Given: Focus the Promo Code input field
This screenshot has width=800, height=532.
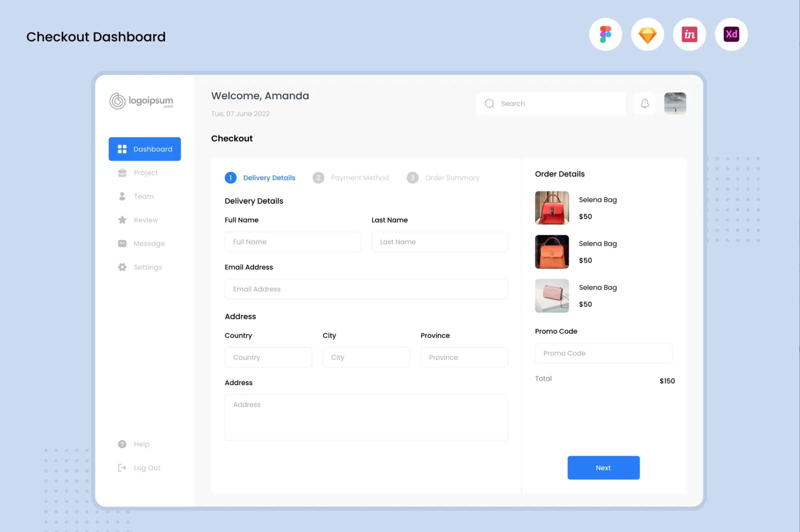Looking at the screenshot, I should (x=603, y=353).
